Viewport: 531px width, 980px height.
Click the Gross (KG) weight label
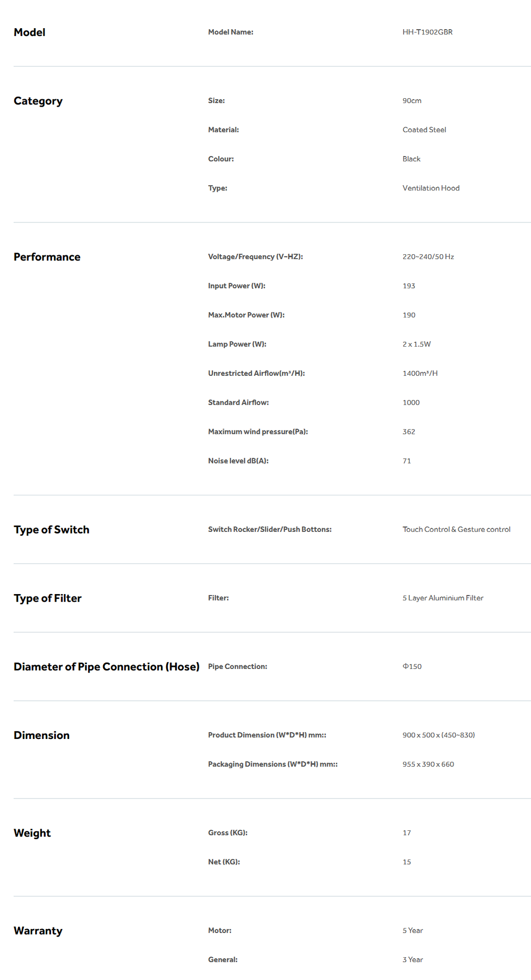(x=228, y=832)
